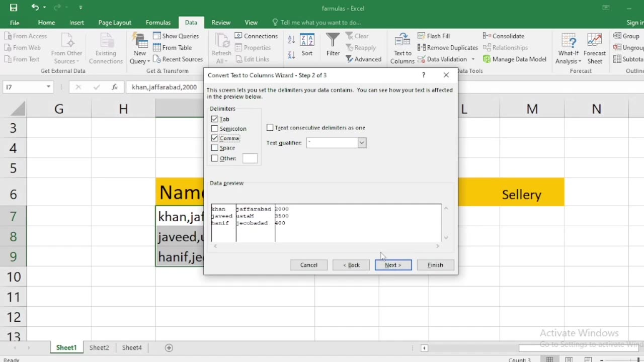Click the Back button
Viewport: 644px width, 362px height.
(351, 265)
